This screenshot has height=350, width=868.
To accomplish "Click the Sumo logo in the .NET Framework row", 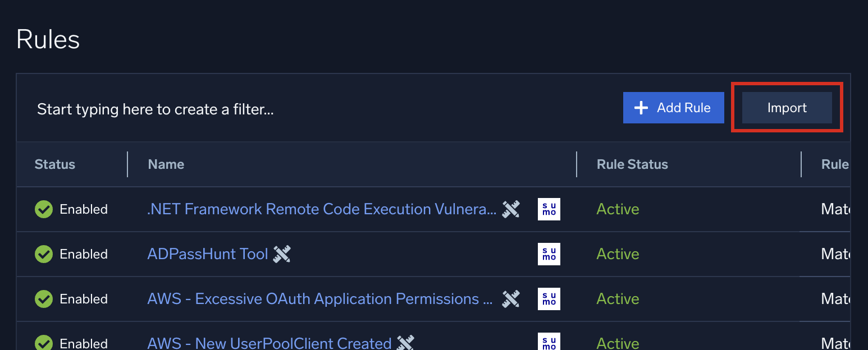I will (x=549, y=209).
